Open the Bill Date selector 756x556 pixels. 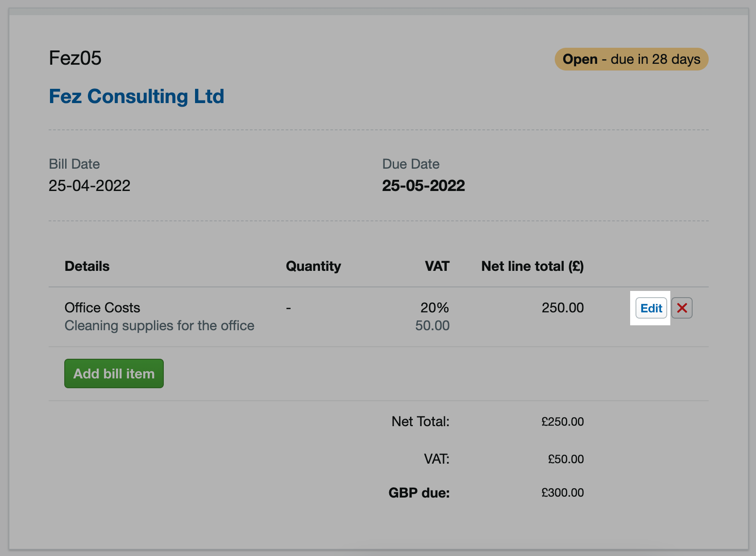coord(89,185)
